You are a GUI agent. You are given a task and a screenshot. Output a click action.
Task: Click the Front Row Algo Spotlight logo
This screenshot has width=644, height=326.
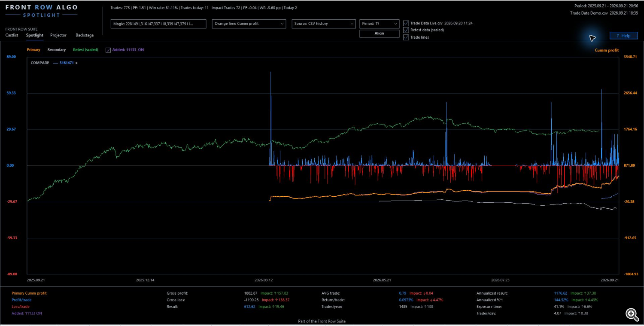42,11
